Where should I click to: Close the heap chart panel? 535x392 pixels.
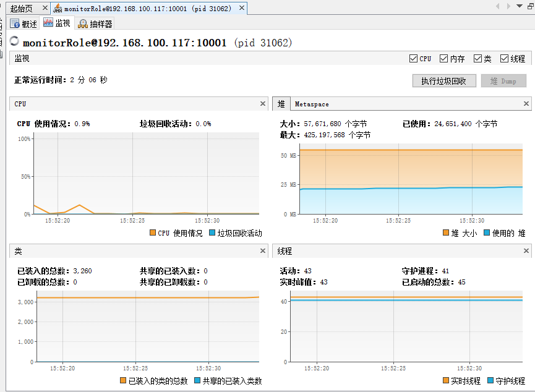pos(526,104)
